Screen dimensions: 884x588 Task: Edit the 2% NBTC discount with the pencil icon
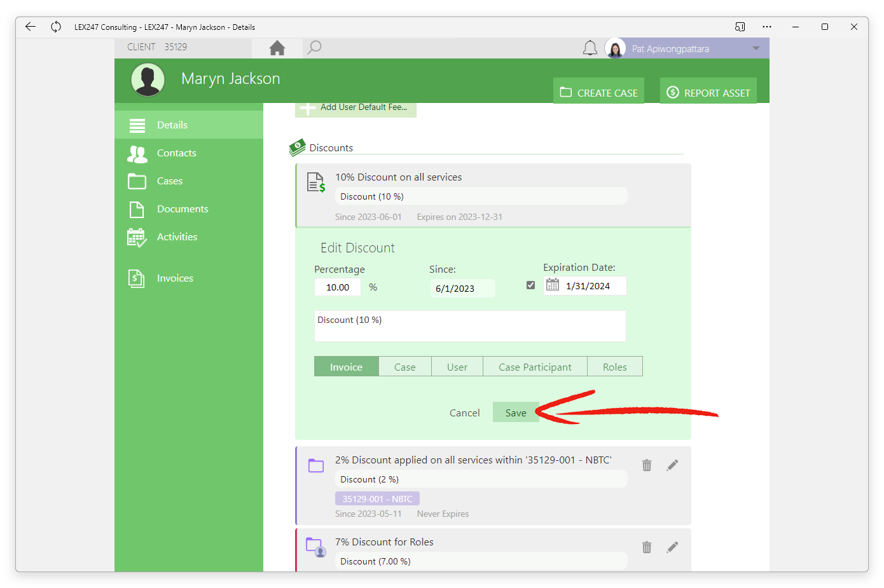[672, 465]
